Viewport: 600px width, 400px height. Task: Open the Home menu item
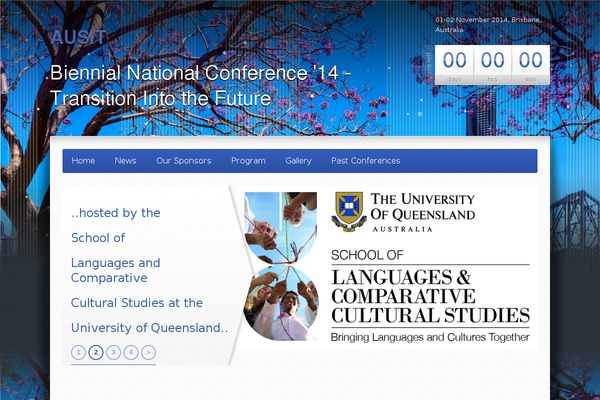[83, 161]
